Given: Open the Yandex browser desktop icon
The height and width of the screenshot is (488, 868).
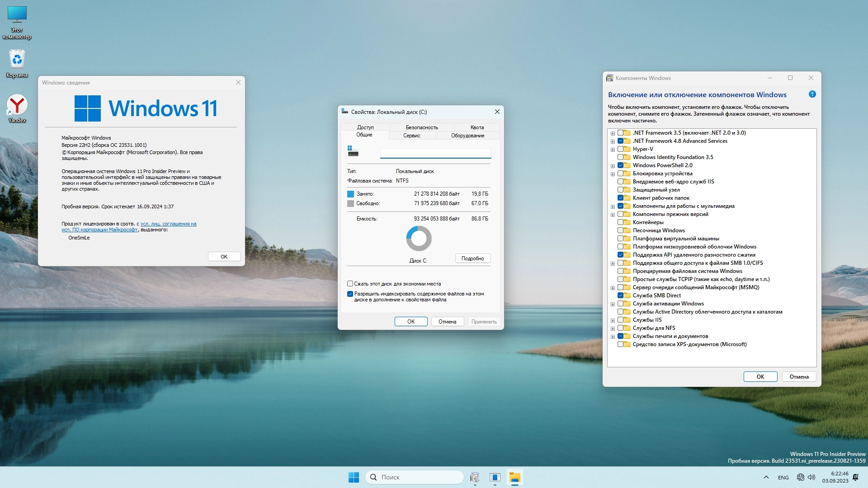Looking at the screenshot, I should pyautogui.click(x=17, y=105).
